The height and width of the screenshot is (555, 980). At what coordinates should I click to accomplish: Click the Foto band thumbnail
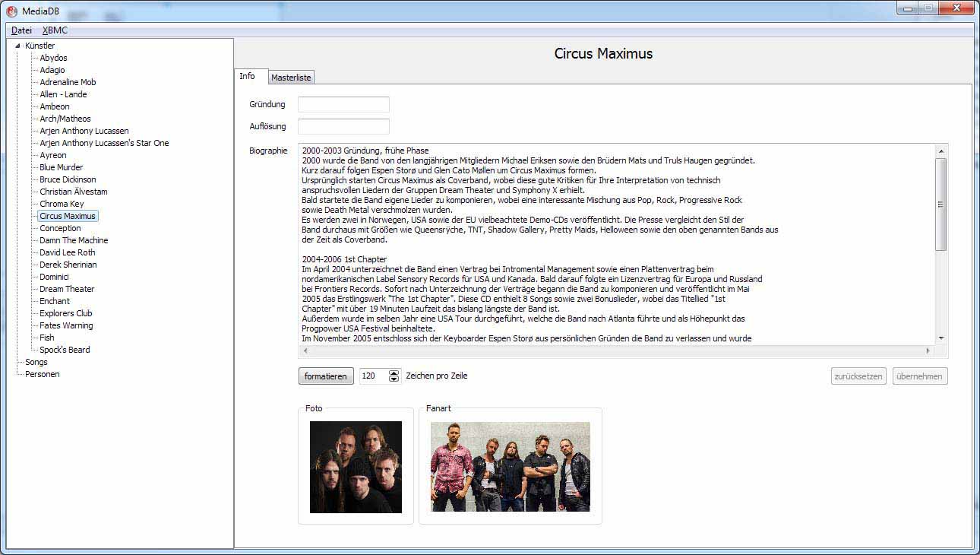tap(356, 467)
